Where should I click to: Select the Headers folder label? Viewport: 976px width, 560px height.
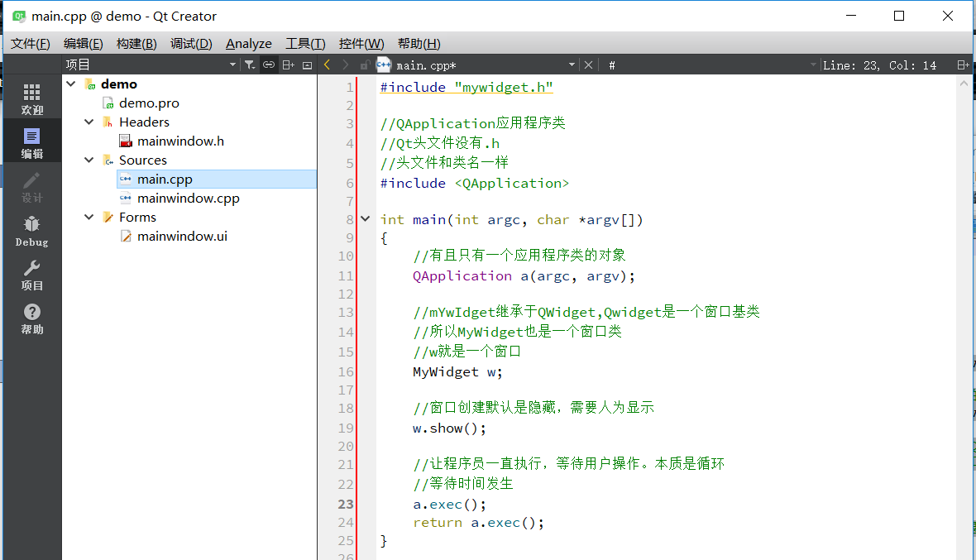coord(144,122)
